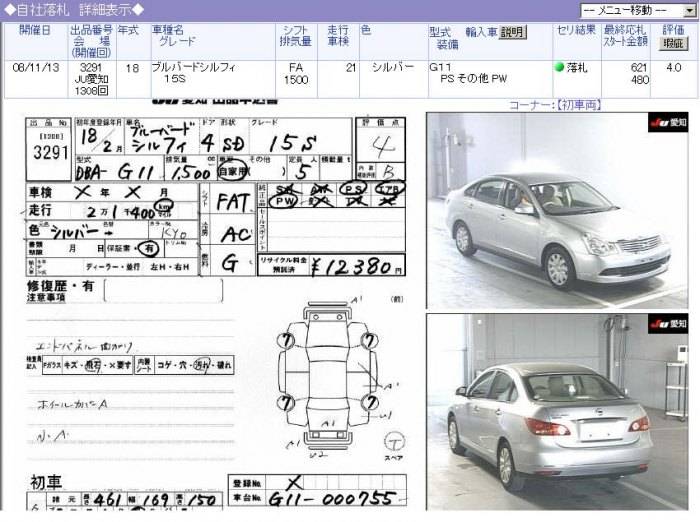Select the model code G11

pyautogui.click(x=440, y=67)
